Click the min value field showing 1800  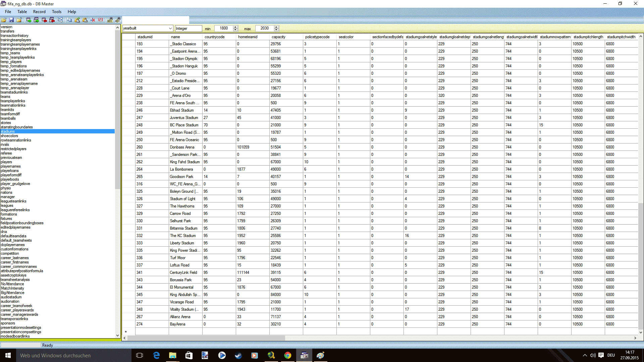224,28
